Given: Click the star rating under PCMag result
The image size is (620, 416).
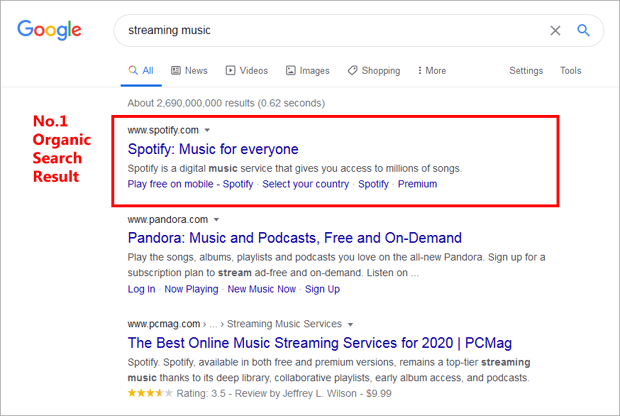Looking at the screenshot, I should coord(150,393).
